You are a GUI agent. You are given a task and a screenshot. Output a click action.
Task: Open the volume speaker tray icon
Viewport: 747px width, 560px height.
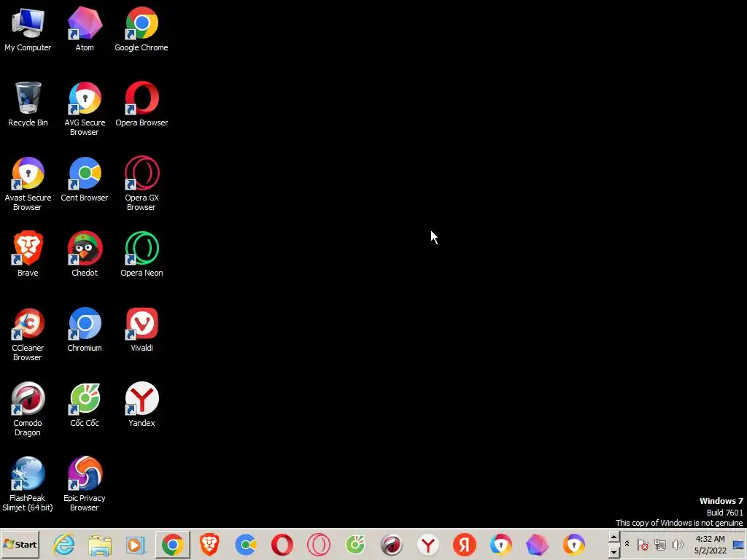(677, 544)
